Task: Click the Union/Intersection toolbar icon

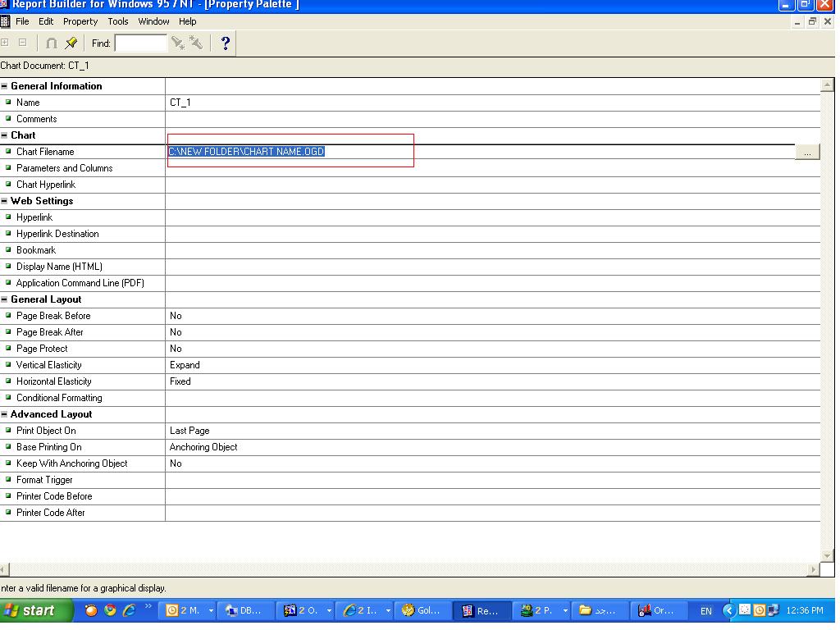Action: [x=52, y=43]
